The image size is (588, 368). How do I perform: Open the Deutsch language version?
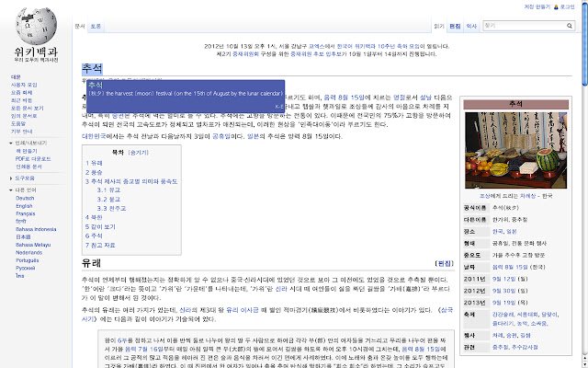point(25,199)
